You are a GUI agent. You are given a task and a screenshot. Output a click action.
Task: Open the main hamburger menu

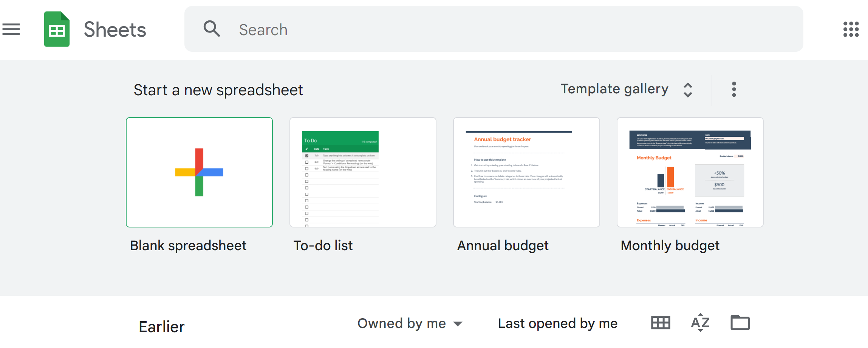tap(11, 29)
